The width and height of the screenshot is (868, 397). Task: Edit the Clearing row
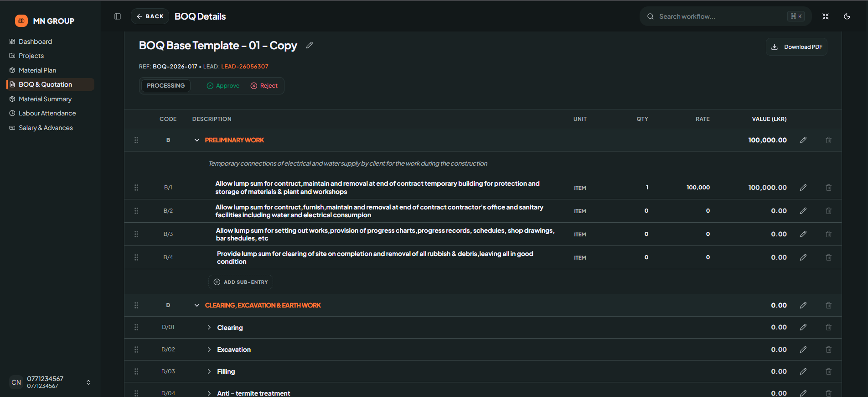point(803,327)
